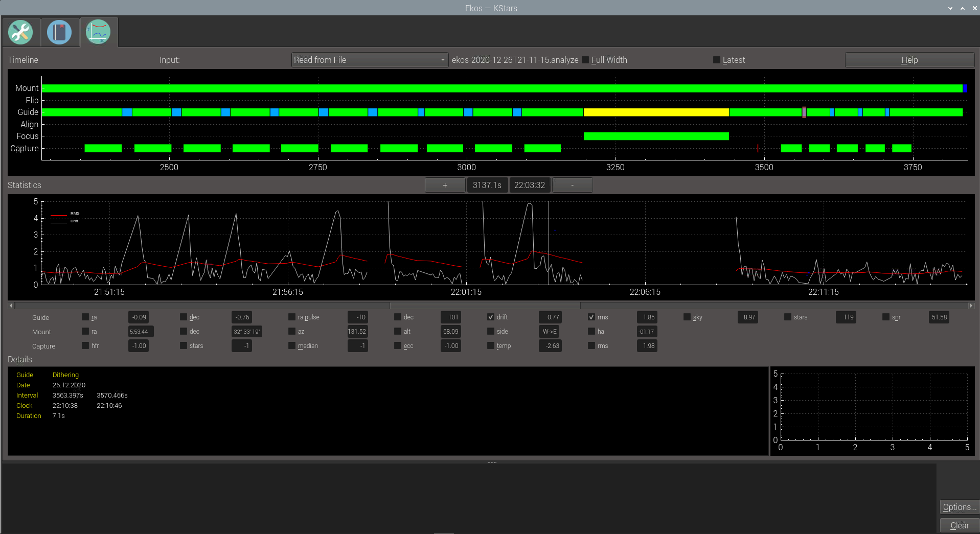Screen dimensions: 980x534
Task: Enable the Capture median checkbox
Action: tap(292, 345)
